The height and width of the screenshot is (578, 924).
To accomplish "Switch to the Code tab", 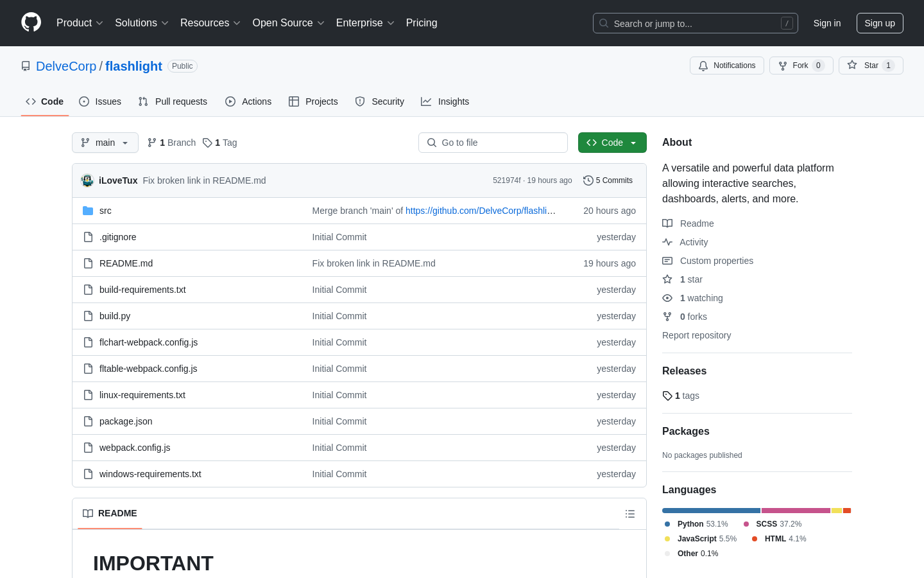I will point(45,101).
